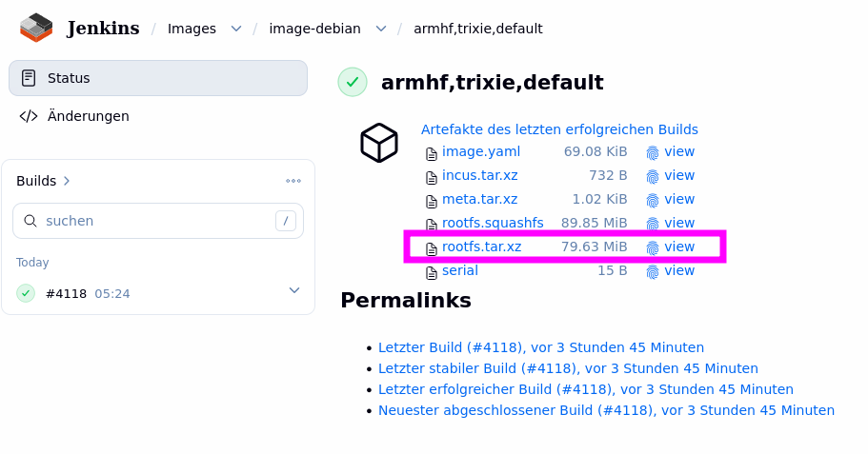This screenshot has height=454, width=868.
Task: Click the Jenkins logo icon
Action: 36,28
